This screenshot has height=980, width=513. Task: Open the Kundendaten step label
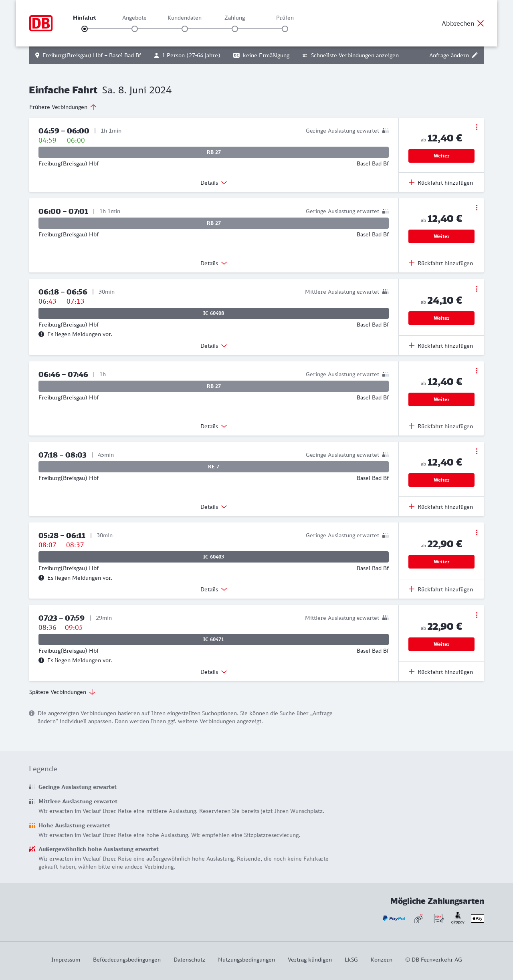pyautogui.click(x=184, y=18)
